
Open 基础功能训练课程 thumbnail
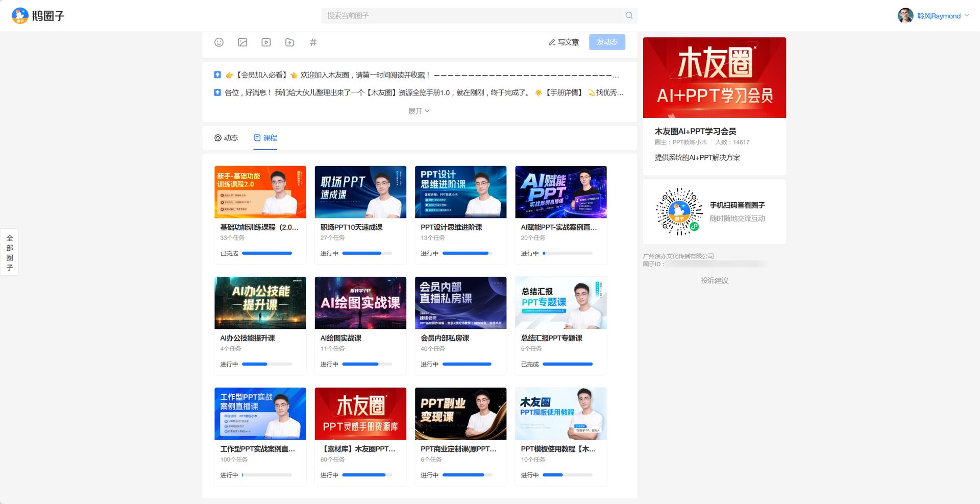260,192
